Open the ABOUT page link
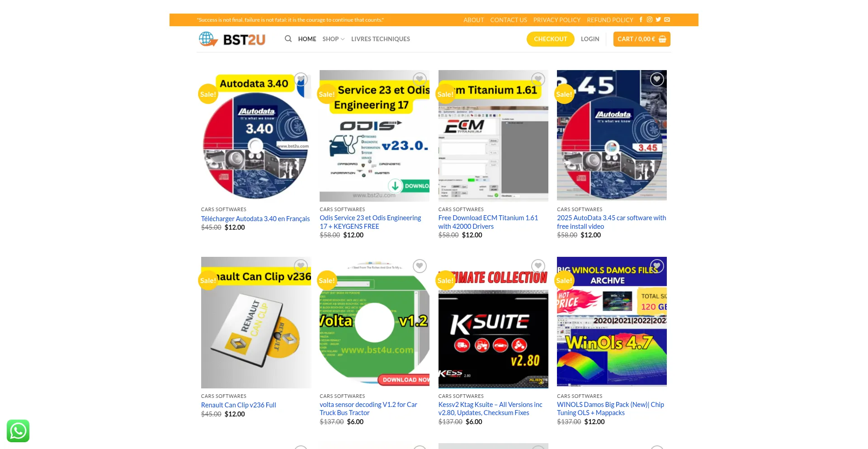Image resolution: width=868 pixels, height=449 pixels. pos(473,20)
